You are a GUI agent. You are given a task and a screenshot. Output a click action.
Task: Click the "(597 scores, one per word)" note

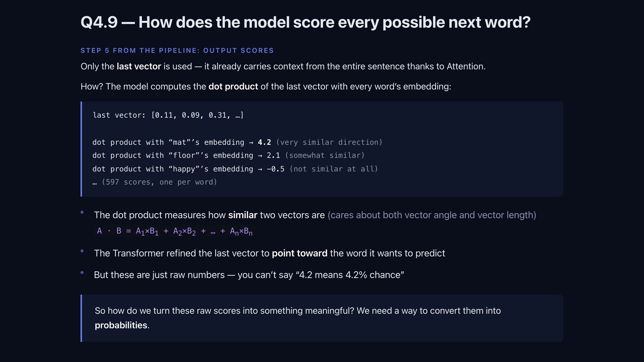click(159, 182)
